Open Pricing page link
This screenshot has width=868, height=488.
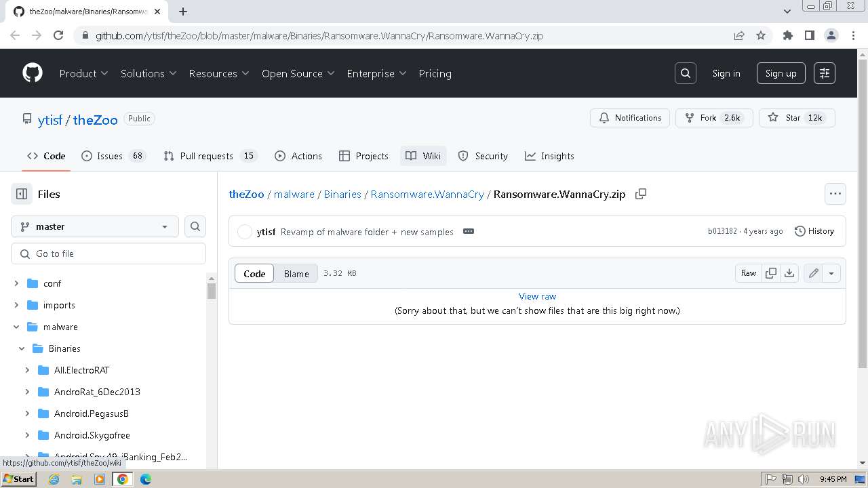tap(435, 73)
